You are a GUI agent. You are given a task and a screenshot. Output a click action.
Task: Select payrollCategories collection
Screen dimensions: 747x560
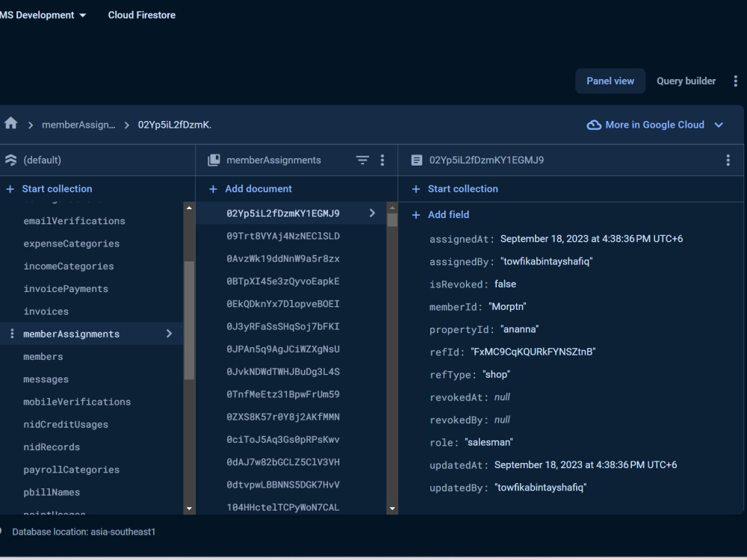[72, 470]
